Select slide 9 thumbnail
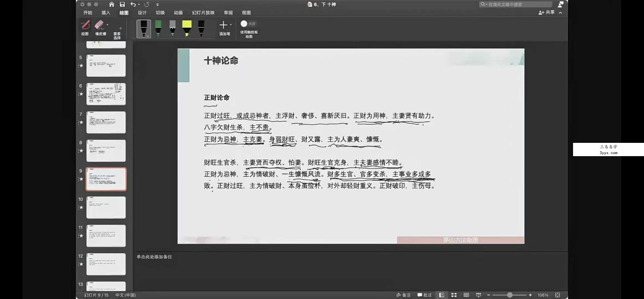Viewport: 644px width, 299px height. point(106,179)
